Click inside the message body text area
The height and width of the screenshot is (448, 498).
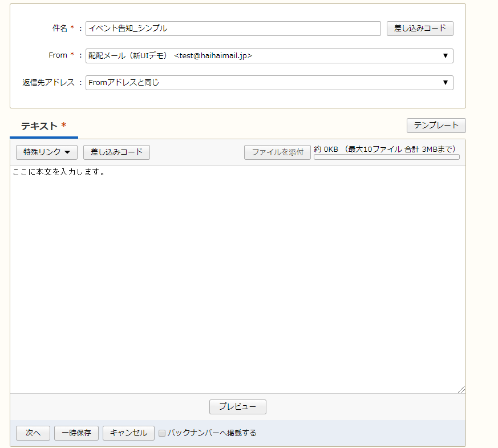click(237, 280)
